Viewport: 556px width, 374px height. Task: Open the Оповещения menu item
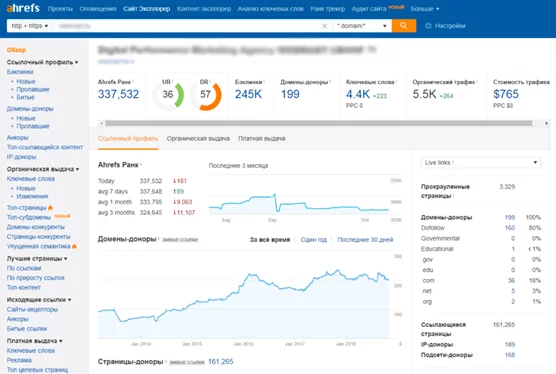click(x=98, y=9)
